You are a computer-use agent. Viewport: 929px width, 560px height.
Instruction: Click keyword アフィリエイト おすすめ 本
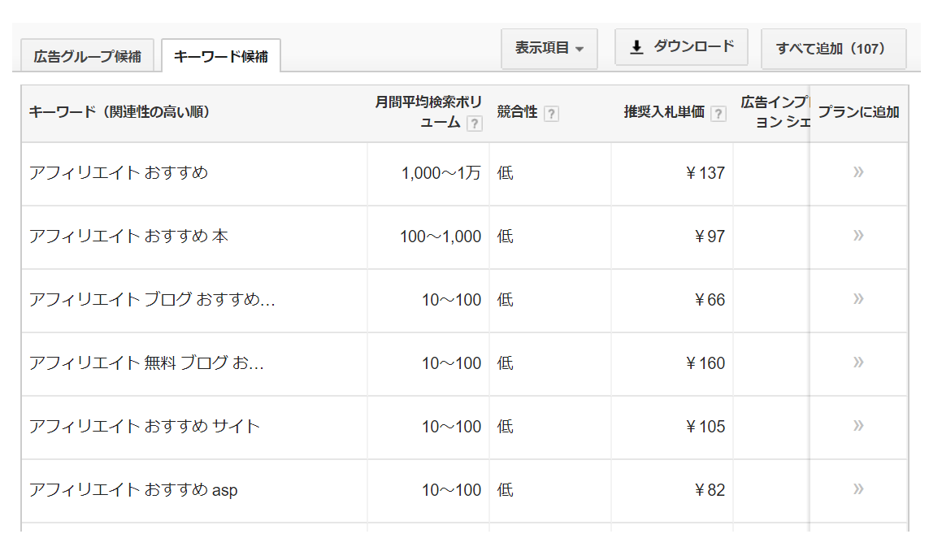click(128, 236)
